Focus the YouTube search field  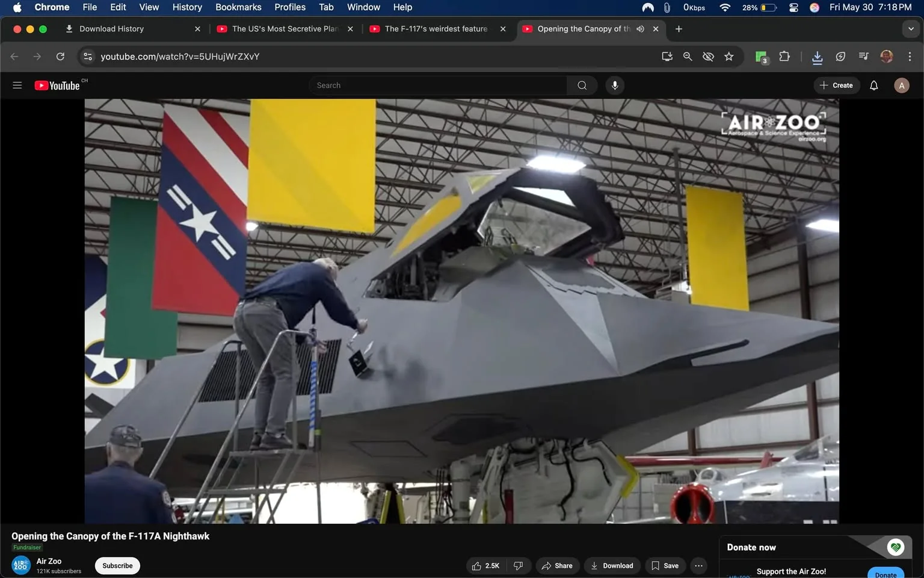pyautogui.click(x=438, y=85)
